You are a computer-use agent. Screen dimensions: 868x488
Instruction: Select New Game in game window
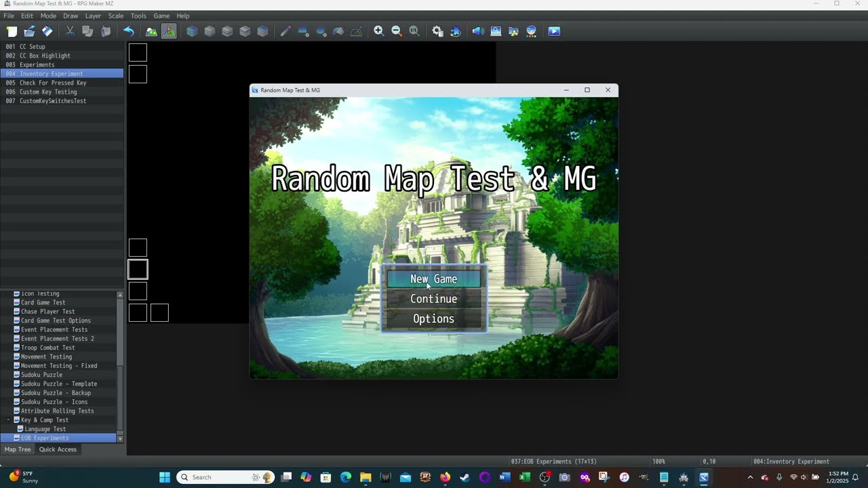(433, 279)
